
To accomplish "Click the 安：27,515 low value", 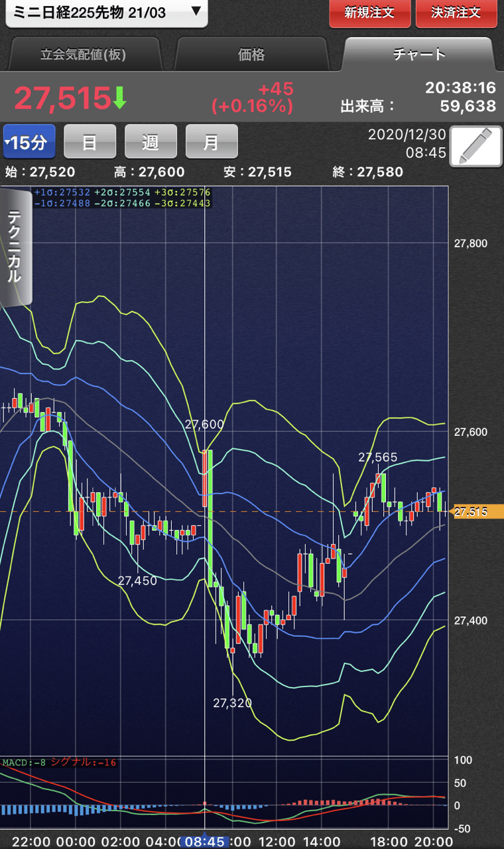I will [257, 172].
